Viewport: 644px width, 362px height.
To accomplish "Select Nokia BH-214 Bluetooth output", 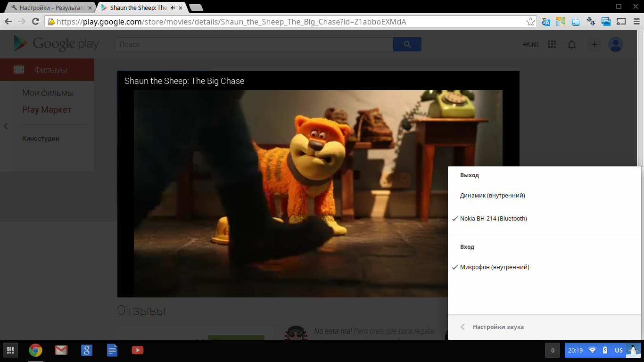I will (493, 219).
